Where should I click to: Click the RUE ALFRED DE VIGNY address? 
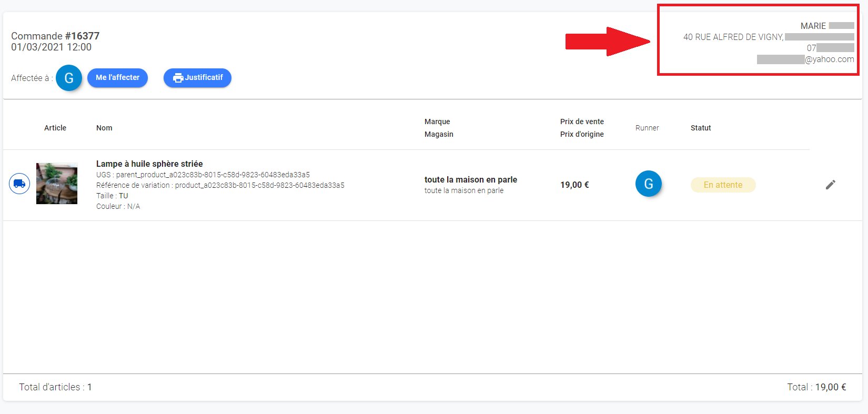click(x=733, y=37)
